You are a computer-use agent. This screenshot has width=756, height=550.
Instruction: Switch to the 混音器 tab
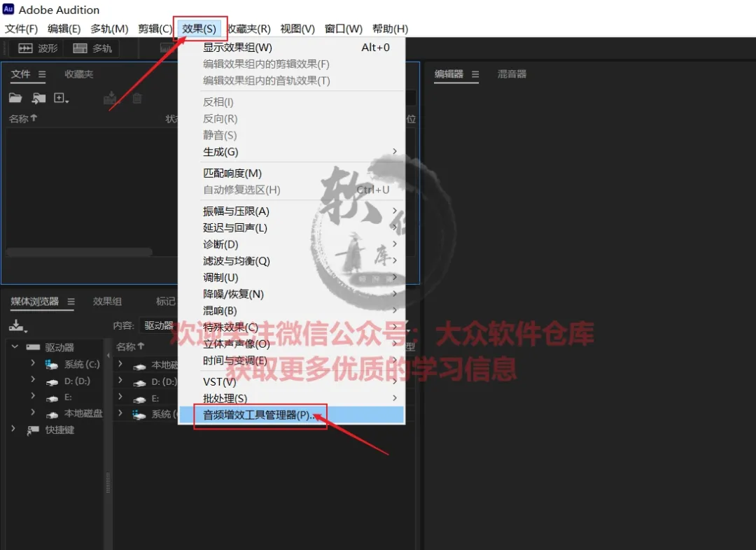click(512, 74)
